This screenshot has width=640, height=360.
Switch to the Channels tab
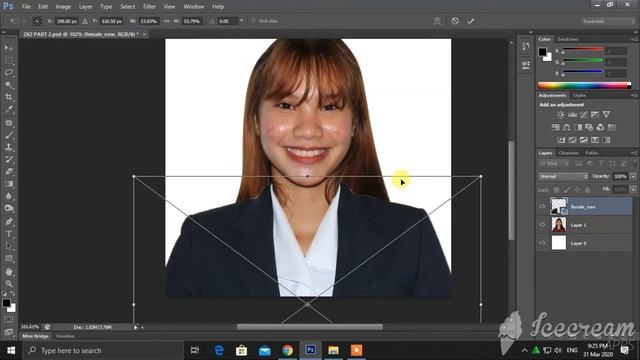[569, 153]
